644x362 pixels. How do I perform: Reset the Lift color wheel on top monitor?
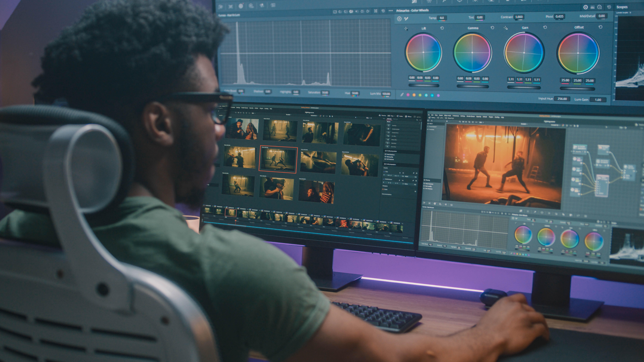442,28
